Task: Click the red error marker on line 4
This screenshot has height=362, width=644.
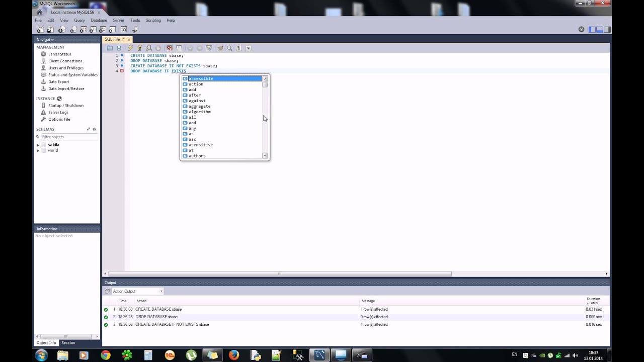Action: 122,71
